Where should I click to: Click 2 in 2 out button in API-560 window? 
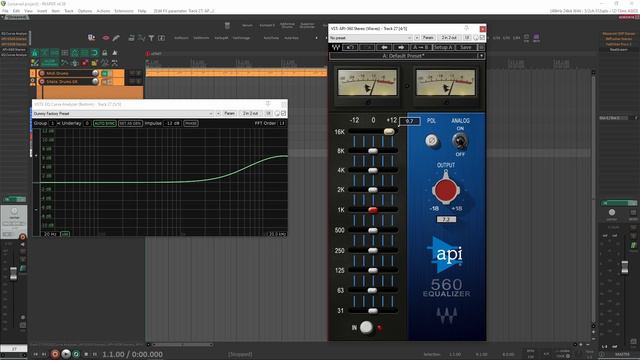coord(449,38)
